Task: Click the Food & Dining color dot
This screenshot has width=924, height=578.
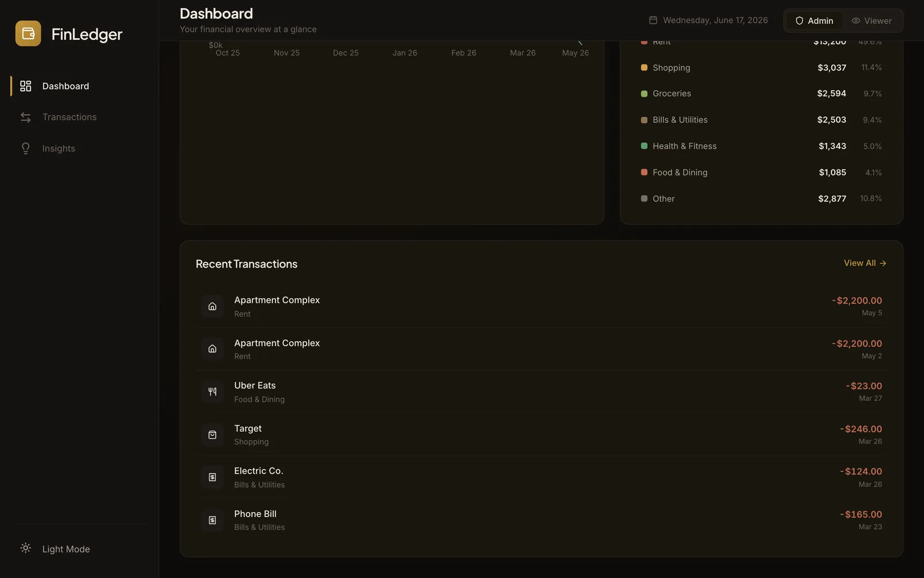Action: (x=644, y=172)
